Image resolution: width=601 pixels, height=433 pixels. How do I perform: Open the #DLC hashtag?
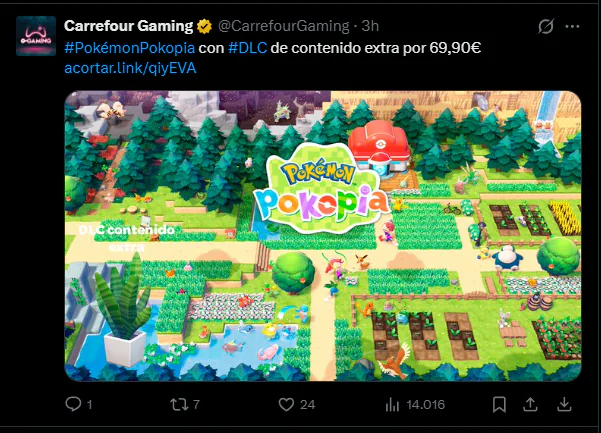(248, 48)
